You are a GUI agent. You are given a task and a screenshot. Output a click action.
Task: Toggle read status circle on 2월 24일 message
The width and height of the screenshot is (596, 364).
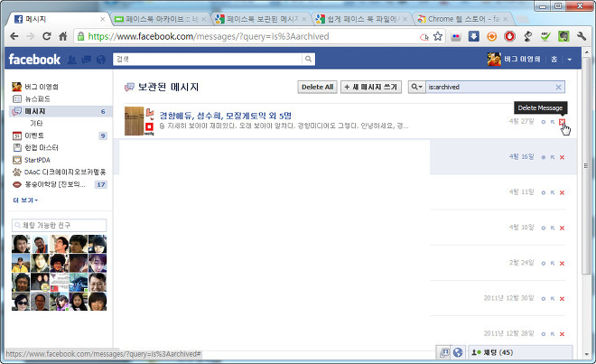543,263
